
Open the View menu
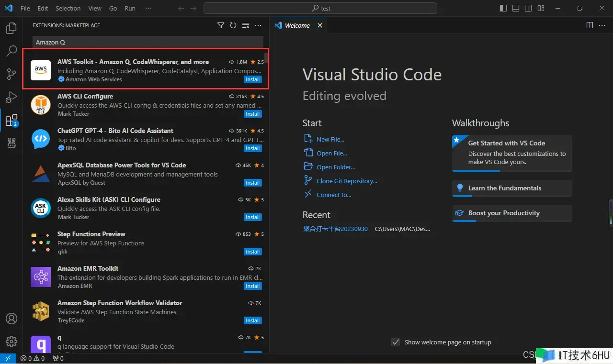pyautogui.click(x=95, y=8)
